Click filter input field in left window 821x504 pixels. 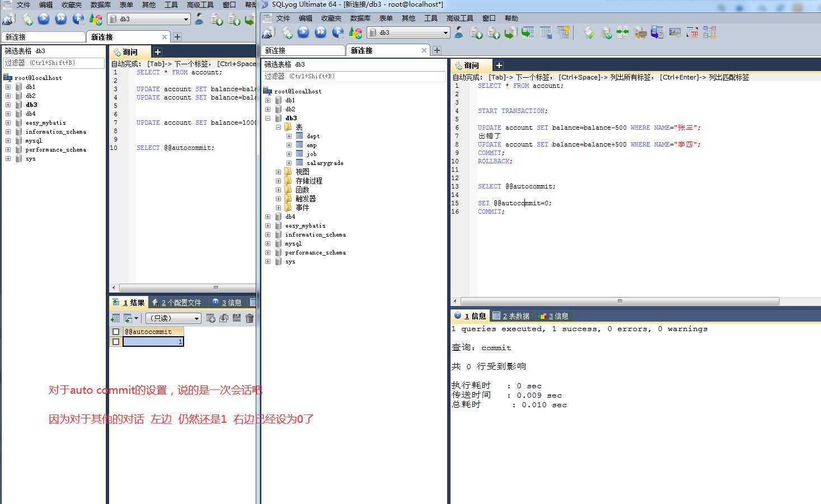54,63
